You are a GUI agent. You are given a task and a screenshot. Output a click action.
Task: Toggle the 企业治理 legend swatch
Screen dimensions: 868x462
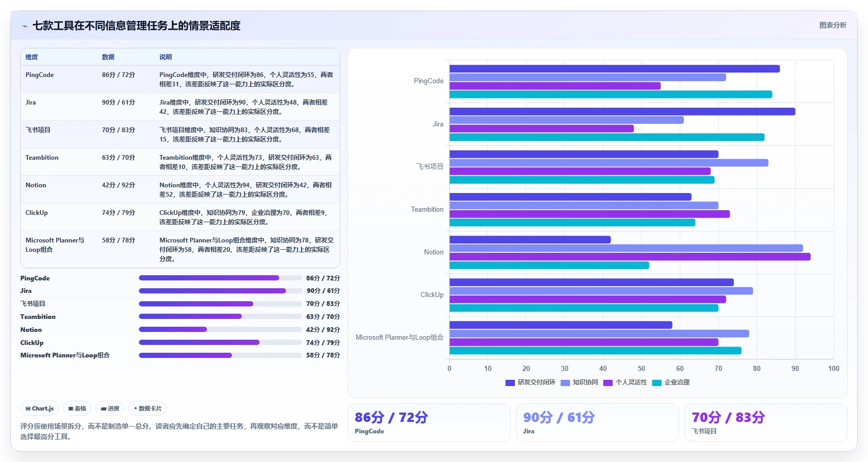(x=657, y=382)
